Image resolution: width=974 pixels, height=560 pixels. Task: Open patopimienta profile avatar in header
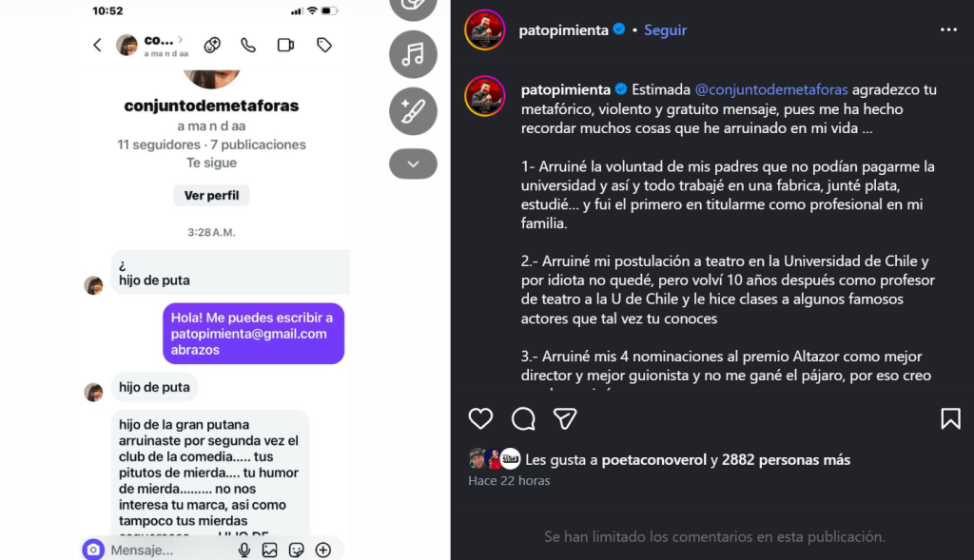[484, 29]
